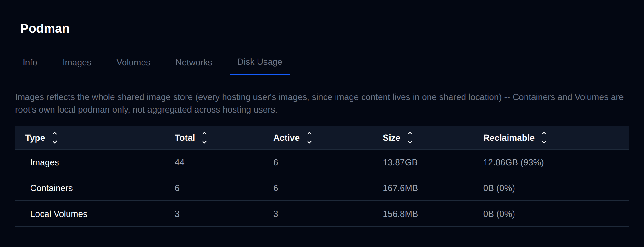Click Images active count 6

(x=276, y=162)
